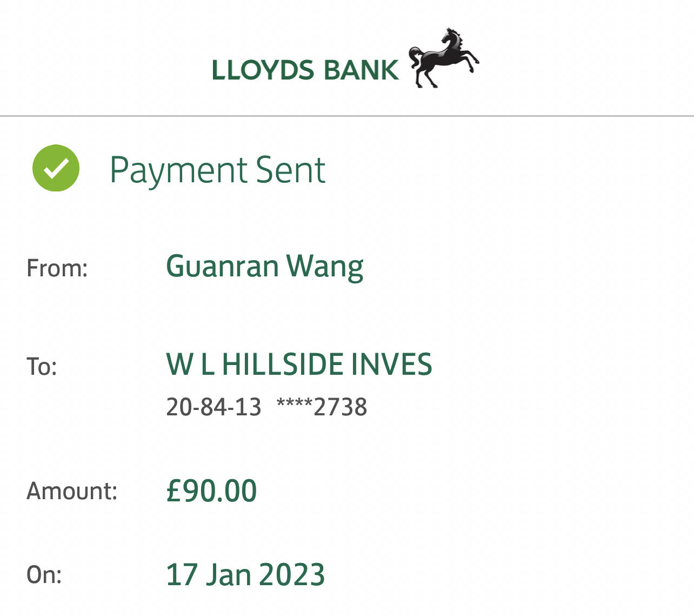Select the sender first name Guanran

tap(222, 266)
